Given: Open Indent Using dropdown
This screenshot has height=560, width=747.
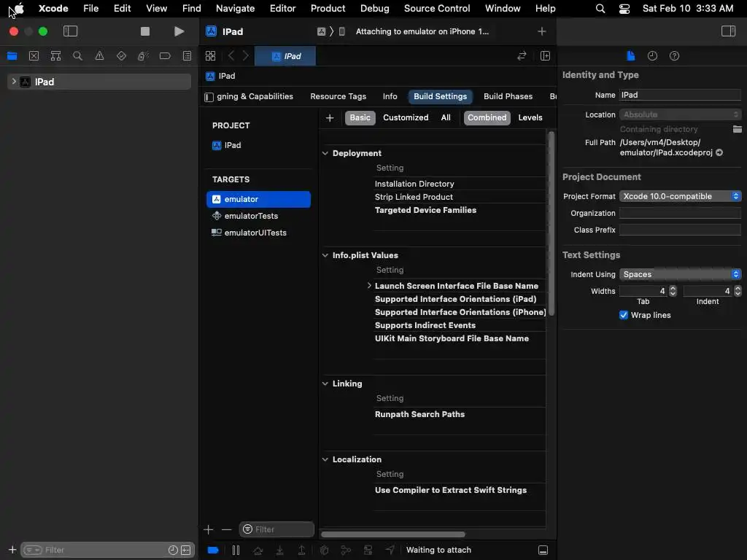Looking at the screenshot, I should (680, 274).
